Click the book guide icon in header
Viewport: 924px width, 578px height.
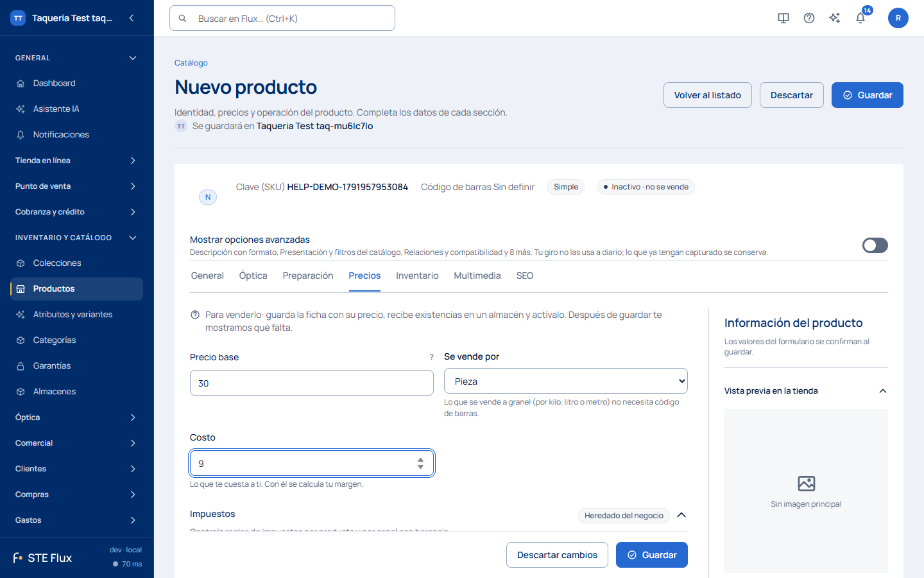[783, 18]
